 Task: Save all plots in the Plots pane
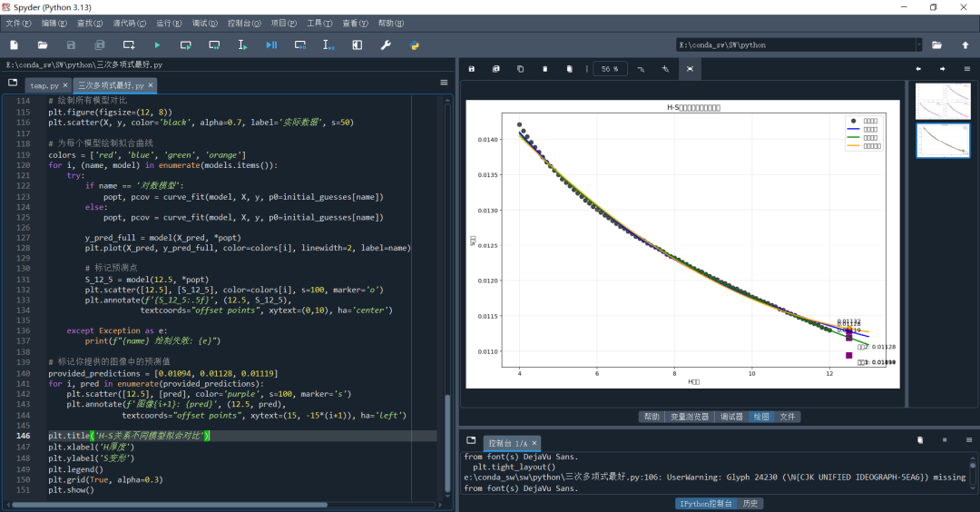tap(496, 69)
